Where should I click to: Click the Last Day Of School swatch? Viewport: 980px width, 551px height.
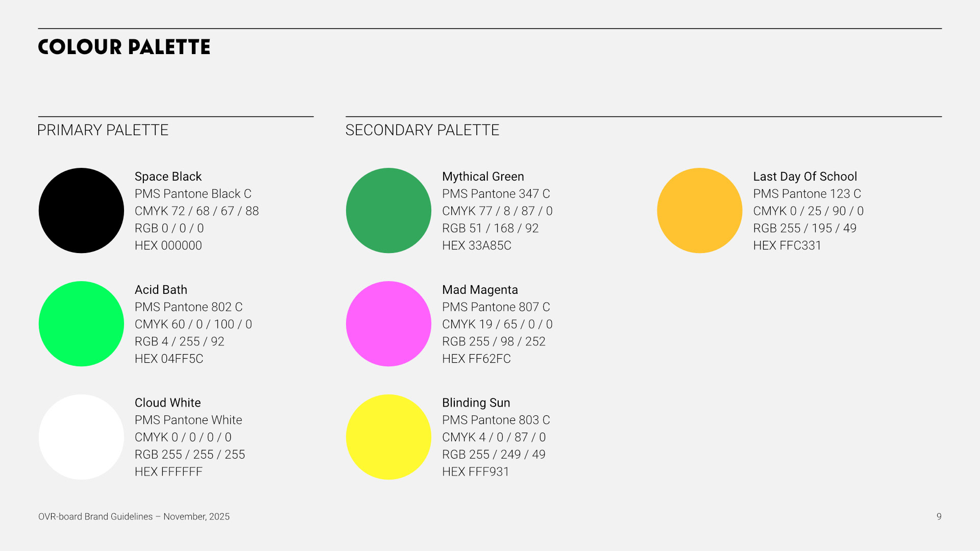(699, 210)
